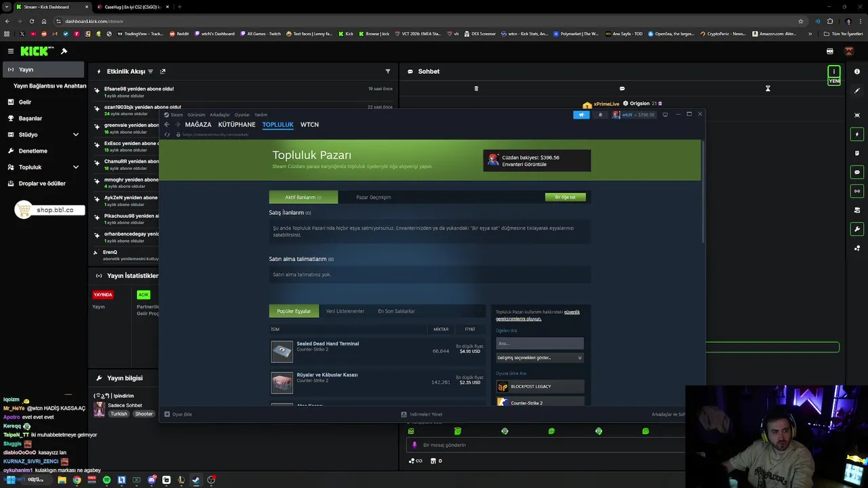The height and width of the screenshot is (488, 868).
Task: Open the Kick hamburger menu
Action: (10, 51)
